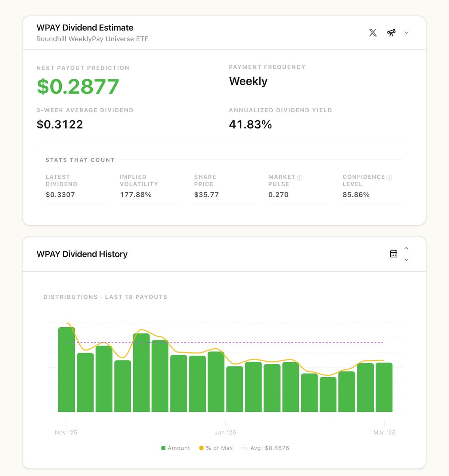Select the yellow % of Max legend marker
The width and height of the screenshot is (449, 476).
pos(201,448)
